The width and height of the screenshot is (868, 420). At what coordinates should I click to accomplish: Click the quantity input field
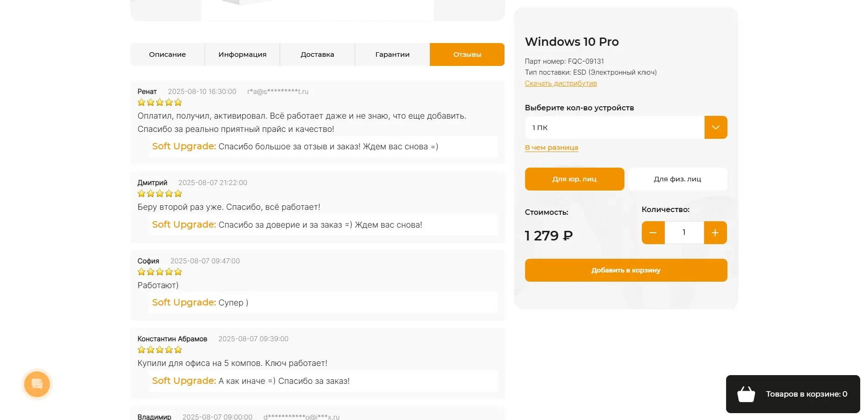pyautogui.click(x=684, y=233)
